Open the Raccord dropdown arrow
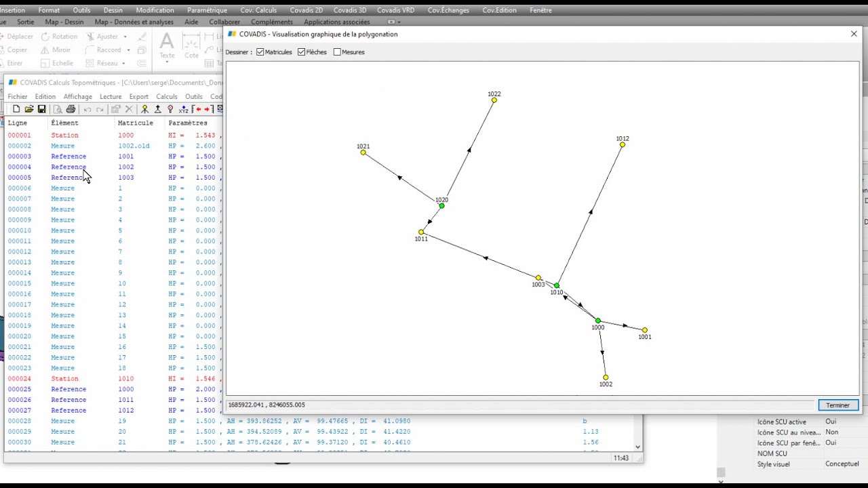 point(128,49)
